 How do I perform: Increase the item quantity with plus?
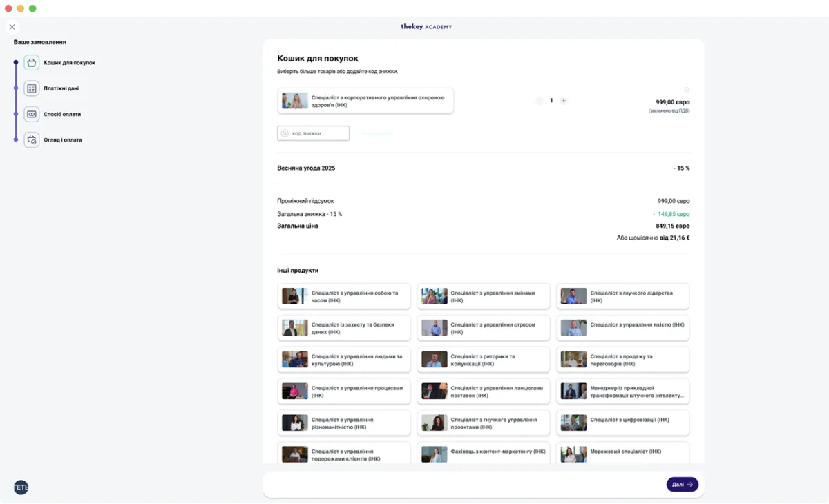564,101
